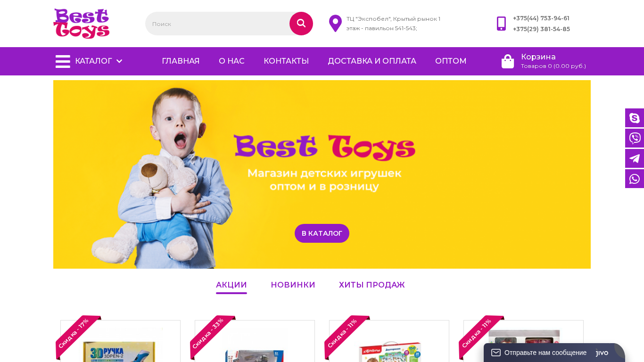Go to the О нас menu item
644x362 pixels.
tap(231, 61)
